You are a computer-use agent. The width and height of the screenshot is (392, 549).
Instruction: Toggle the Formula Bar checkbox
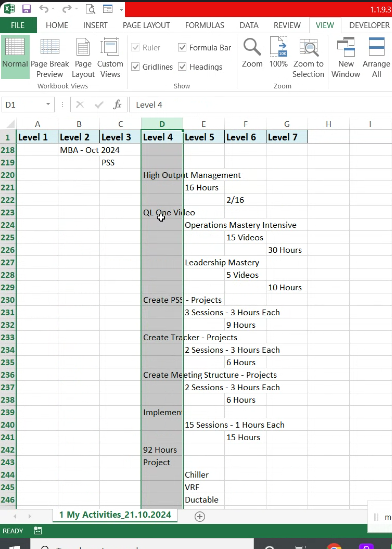coord(182,47)
